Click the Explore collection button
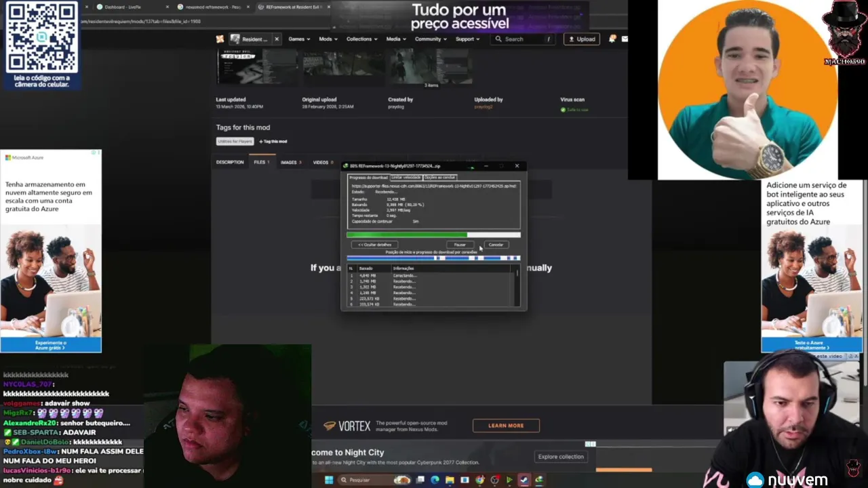 coord(561,457)
